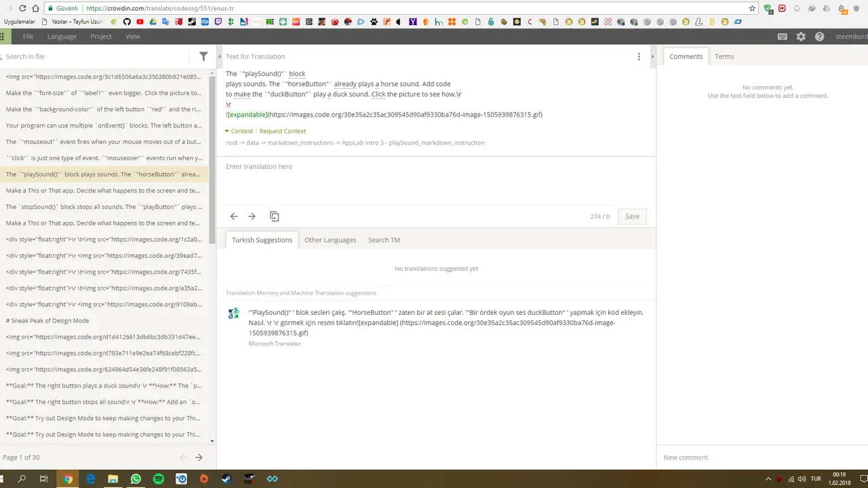This screenshot has height=488, width=868.
Task: Go to the previous string arrow
Action: click(234, 216)
